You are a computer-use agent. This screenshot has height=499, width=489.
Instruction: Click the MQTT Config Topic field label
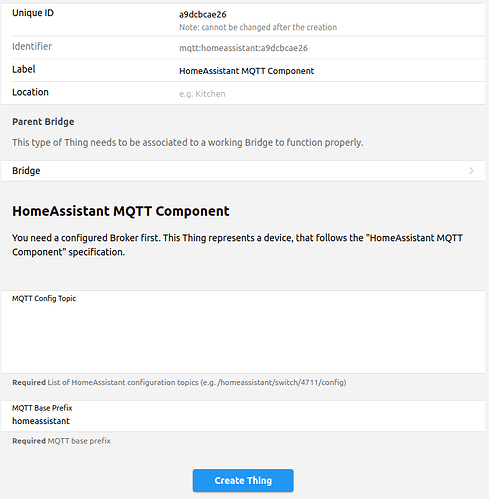(44, 298)
